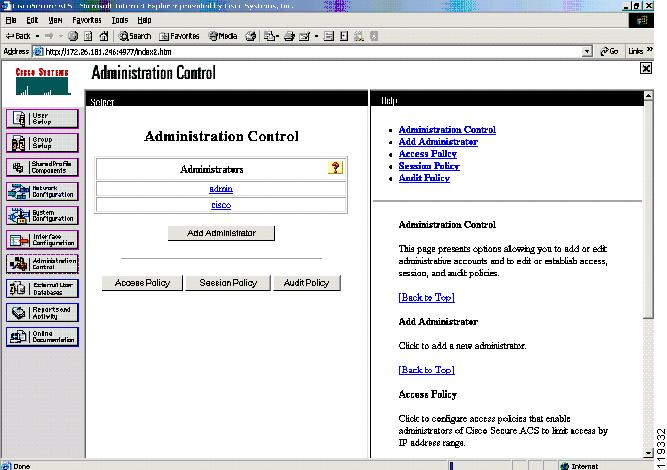Screen dimensions: 667x470
Task: Open the Mail toolbar icon
Action: pyautogui.click(x=269, y=36)
